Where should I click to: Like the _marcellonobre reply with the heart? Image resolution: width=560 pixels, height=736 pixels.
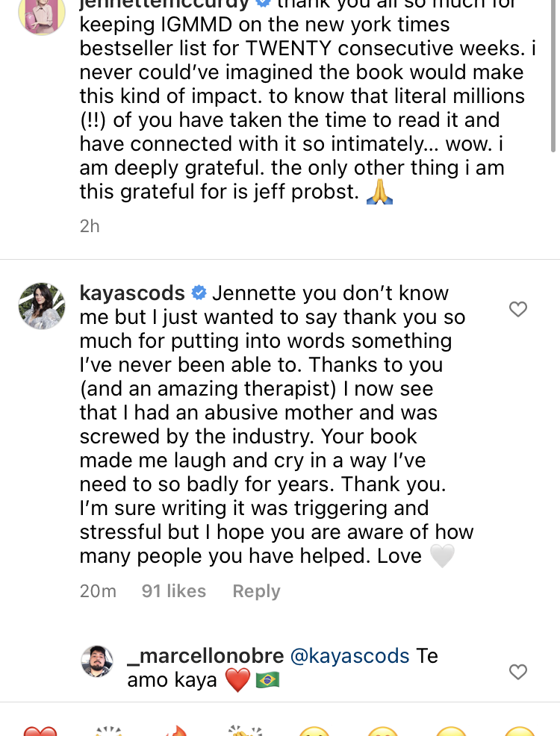coord(517,672)
